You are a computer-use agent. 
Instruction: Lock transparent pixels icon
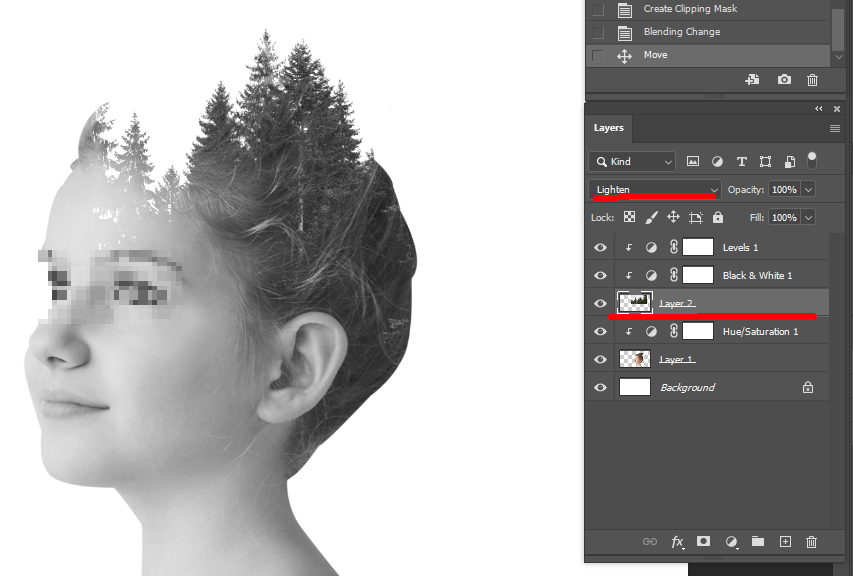[629, 217]
